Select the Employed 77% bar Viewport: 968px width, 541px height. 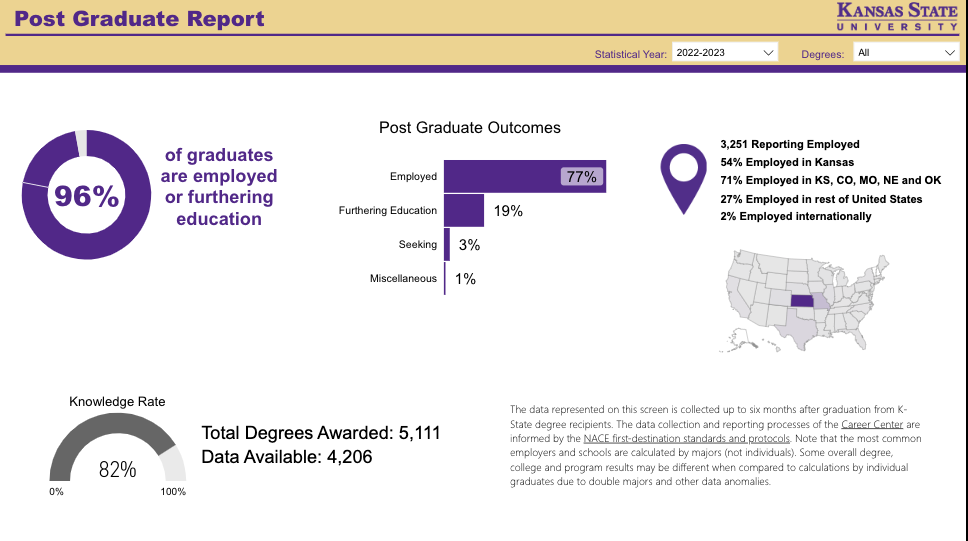(x=524, y=176)
